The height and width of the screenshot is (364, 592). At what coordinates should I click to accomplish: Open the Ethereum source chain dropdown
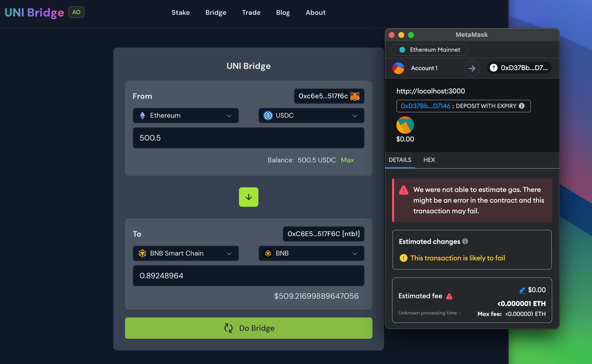pyautogui.click(x=186, y=116)
